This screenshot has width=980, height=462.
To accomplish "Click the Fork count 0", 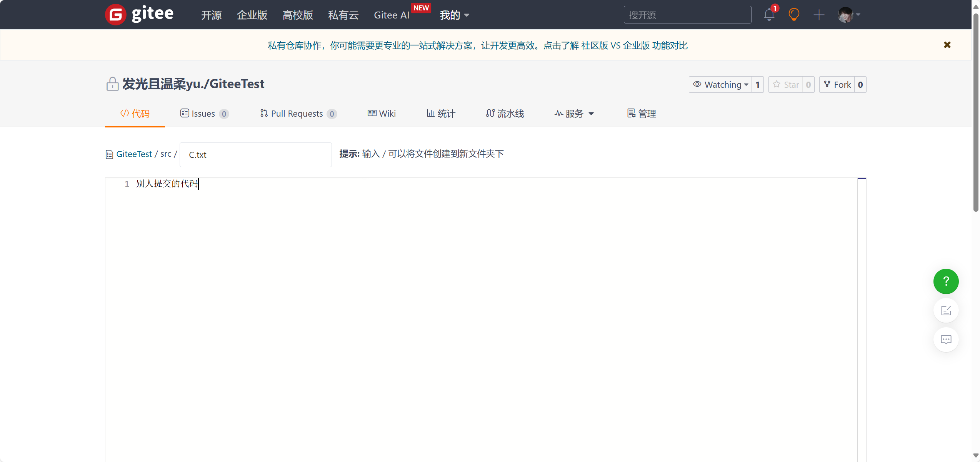I will pyautogui.click(x=860, y=84).
